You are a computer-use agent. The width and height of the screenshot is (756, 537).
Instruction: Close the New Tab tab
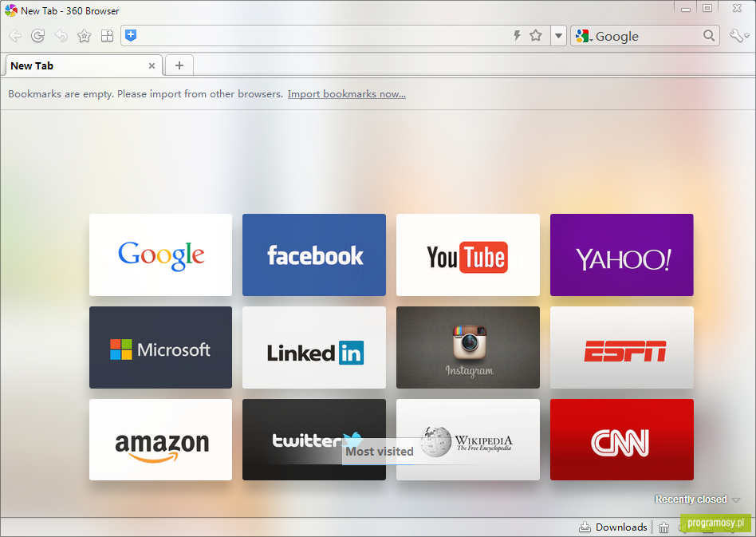152,65
